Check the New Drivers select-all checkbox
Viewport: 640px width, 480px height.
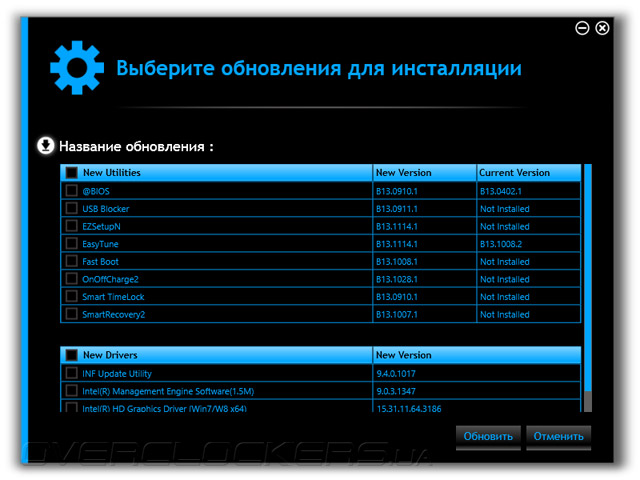[71, 355]
